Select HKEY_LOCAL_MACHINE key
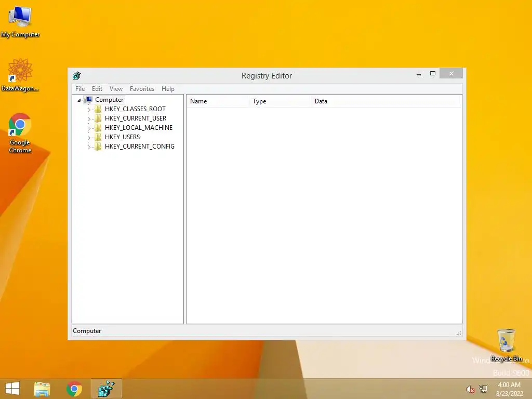Screen dimensions: 532x399 coord(138,128)
